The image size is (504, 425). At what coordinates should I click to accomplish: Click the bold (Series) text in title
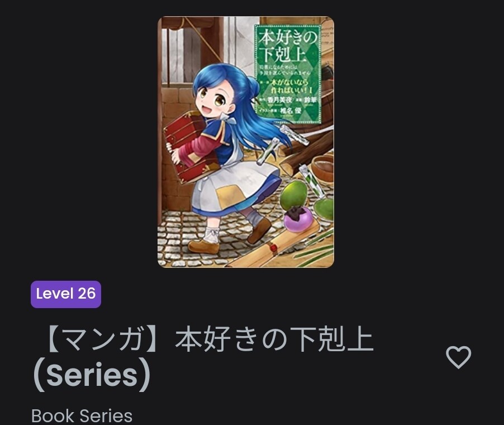92,375
